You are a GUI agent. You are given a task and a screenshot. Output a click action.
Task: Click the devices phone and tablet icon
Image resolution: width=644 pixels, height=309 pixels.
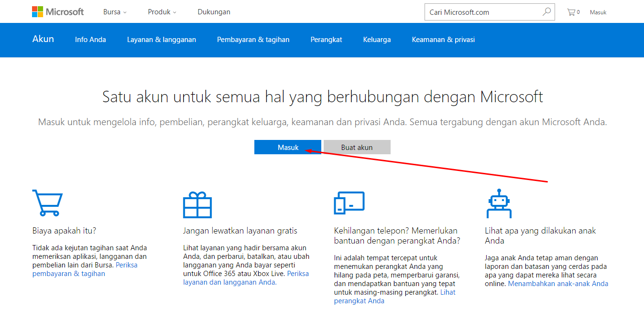click(x=349, y=202)
